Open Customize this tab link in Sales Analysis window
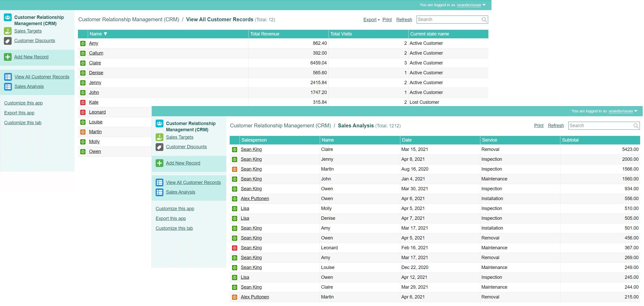 coord(174,228)
